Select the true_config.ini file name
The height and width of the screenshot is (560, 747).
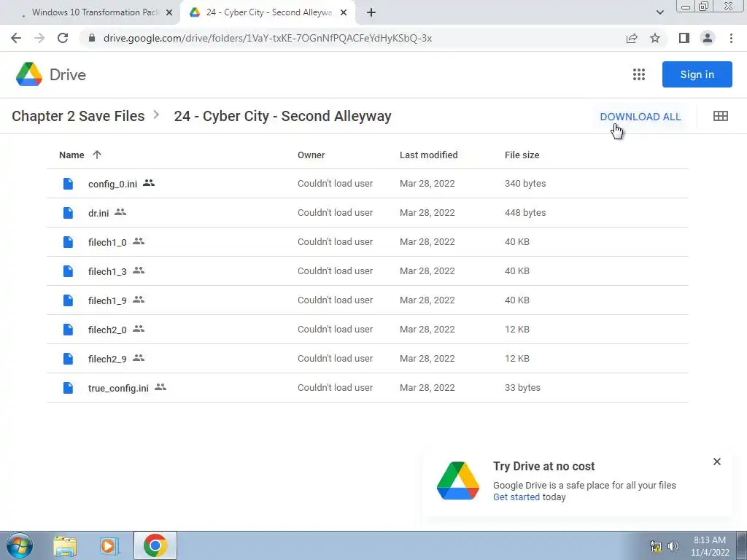(x=118, y=388)
